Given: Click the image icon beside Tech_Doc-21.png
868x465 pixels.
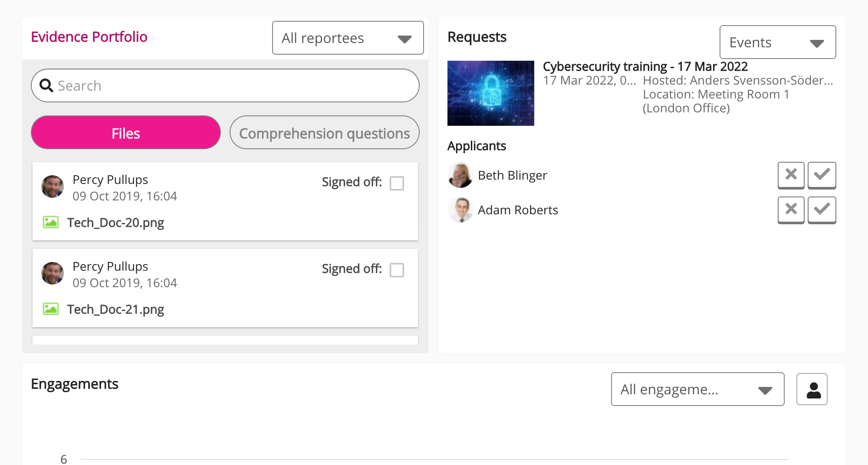Looking at the screenshot, I should click(52, 308).
